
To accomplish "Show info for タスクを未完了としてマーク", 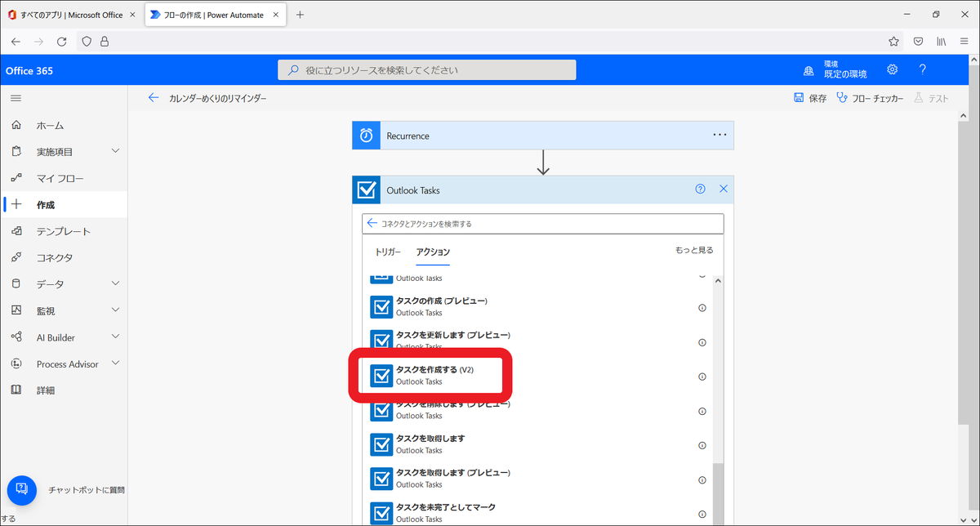I will [x=702, y=515].
